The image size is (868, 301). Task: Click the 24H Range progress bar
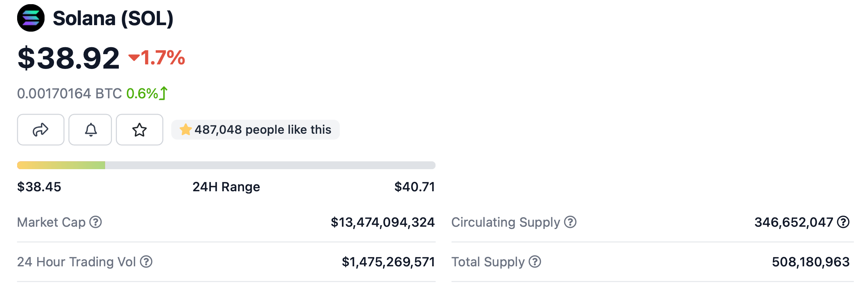[x=226, y=165]
